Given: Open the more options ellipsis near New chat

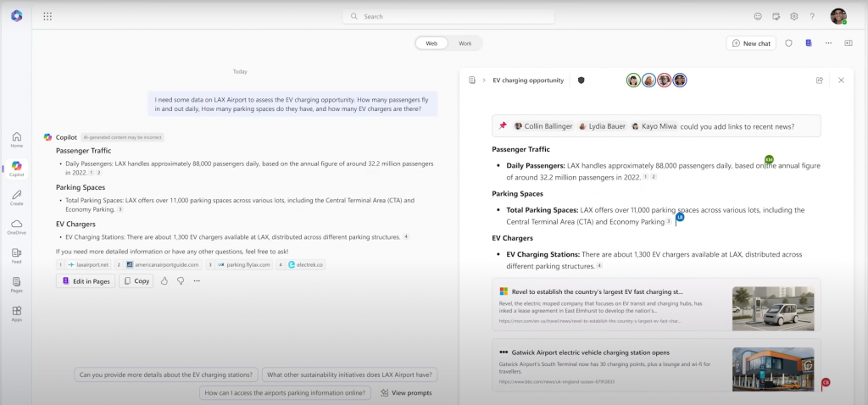Looking at the screenshot, I should click(x=829, y=43).
